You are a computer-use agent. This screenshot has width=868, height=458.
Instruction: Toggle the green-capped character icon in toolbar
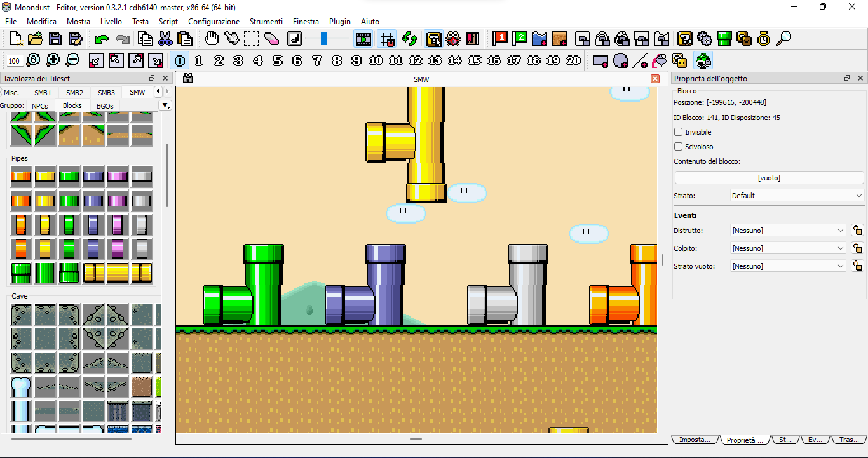tap(703, 60)
